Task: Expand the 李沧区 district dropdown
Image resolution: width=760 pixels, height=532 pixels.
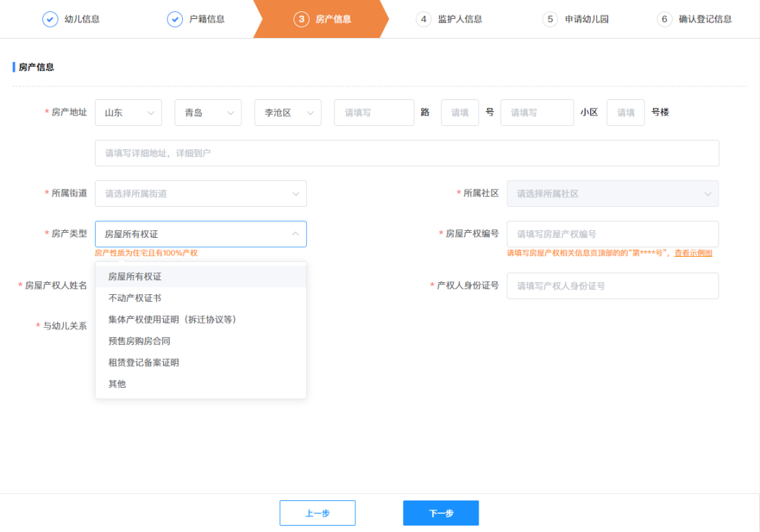Action: click(288, 113)
